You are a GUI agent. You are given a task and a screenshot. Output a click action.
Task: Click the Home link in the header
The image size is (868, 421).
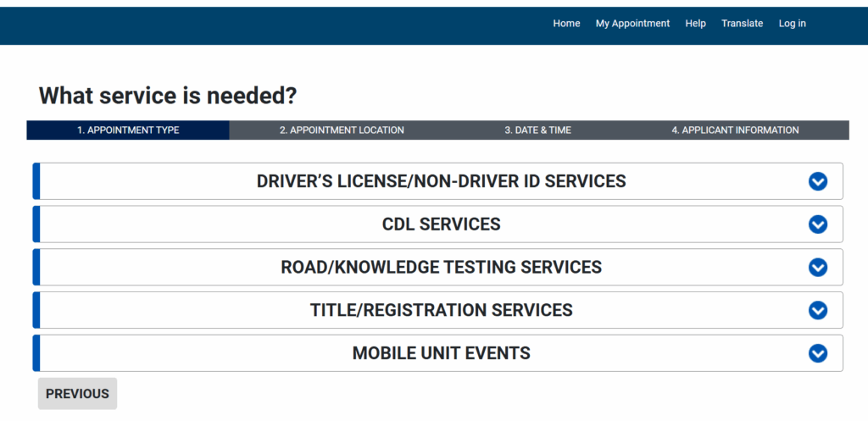point(566,24)
